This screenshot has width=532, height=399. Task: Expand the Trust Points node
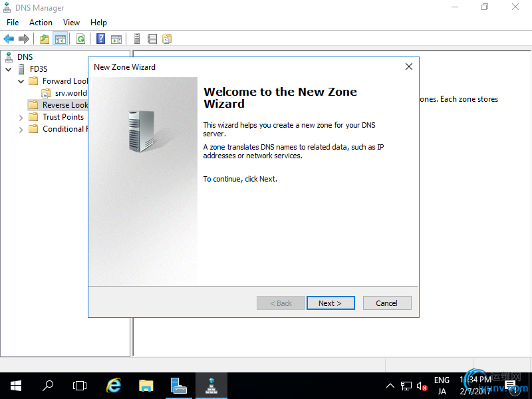point(21,118)
